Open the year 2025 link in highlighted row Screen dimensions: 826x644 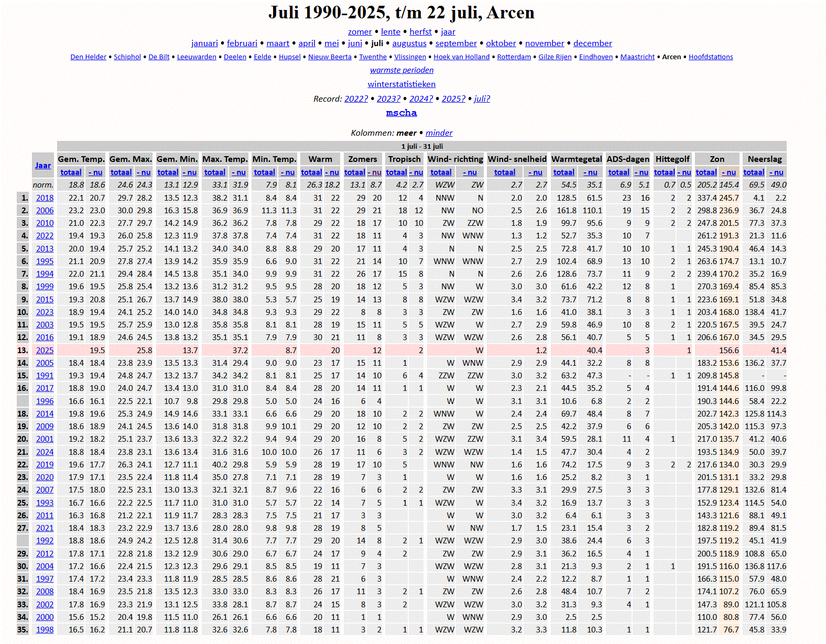click(45, 351)
